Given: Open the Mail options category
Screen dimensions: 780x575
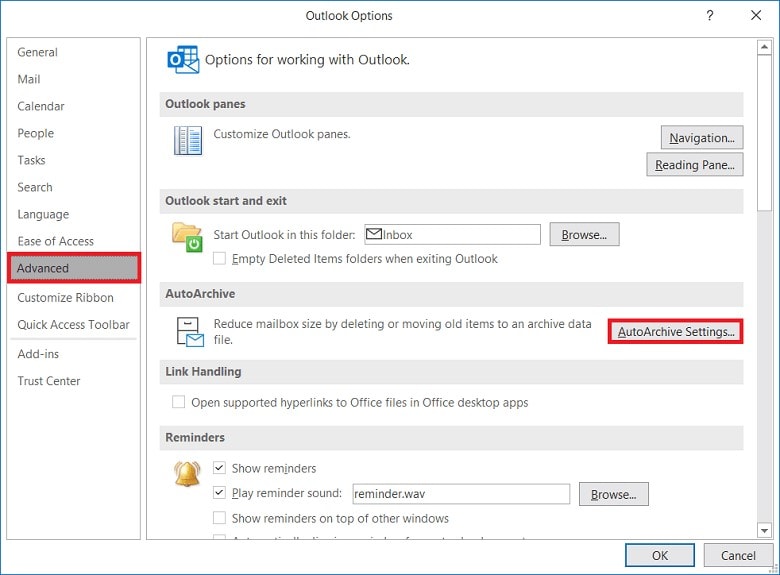Looking at the screenshot, I should click(x=28, y=79).
